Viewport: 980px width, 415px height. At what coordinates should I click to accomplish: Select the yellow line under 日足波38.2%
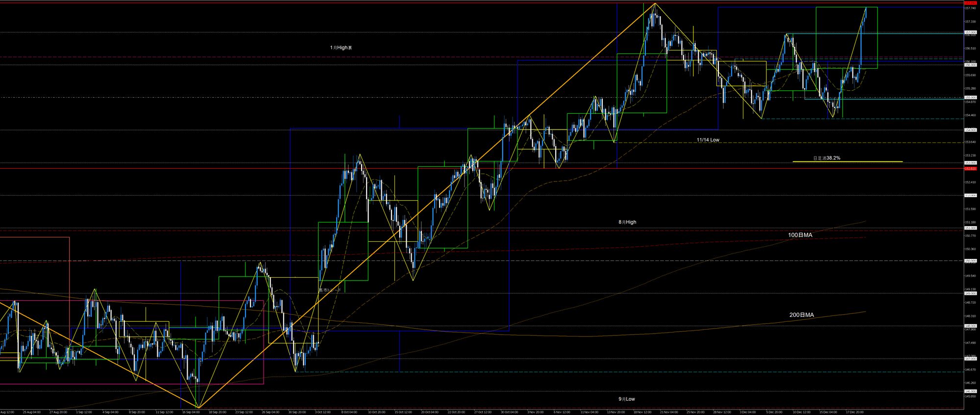click(x=847, y=161)
